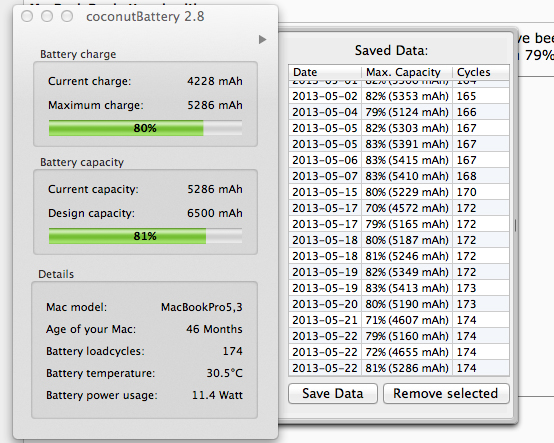The image size is (554, 443).
Task: Click the 81% battery capacity bar
Action: tap(145, 236)
